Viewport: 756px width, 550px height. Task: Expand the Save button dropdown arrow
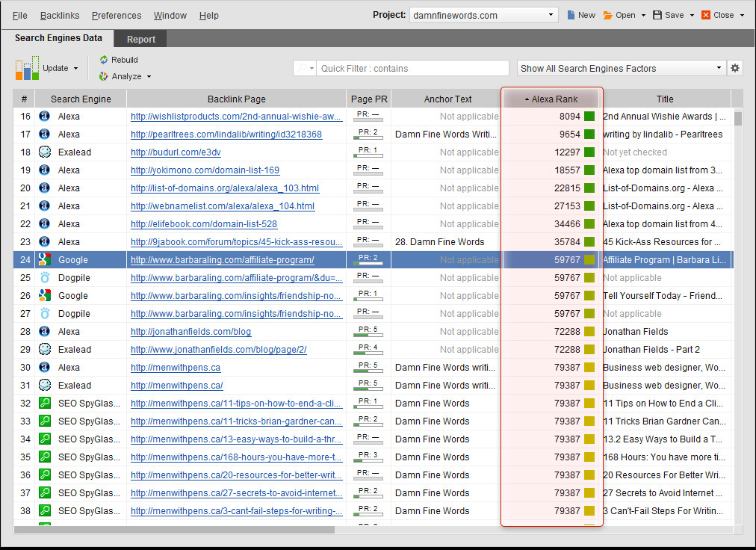(x=692, y=16)
